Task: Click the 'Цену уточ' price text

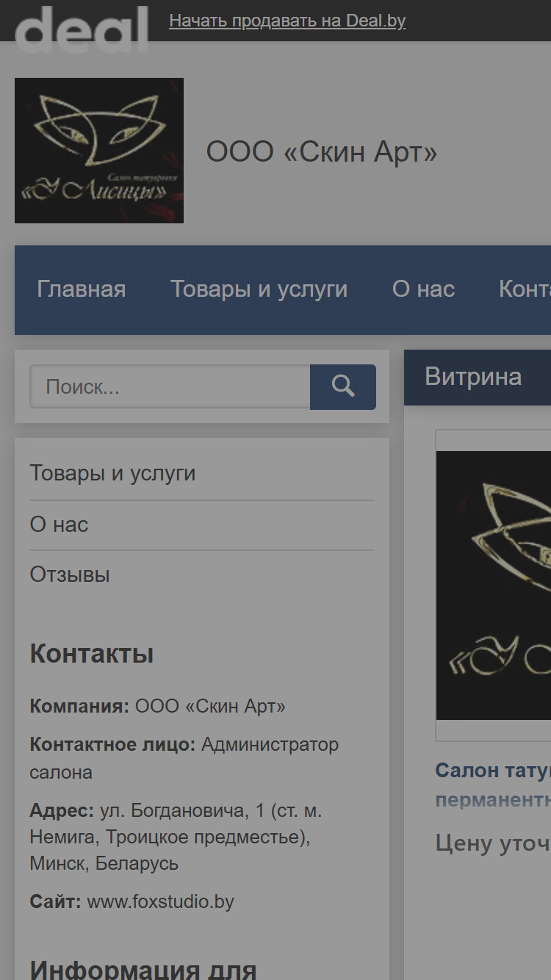Action: pos(493,843)
